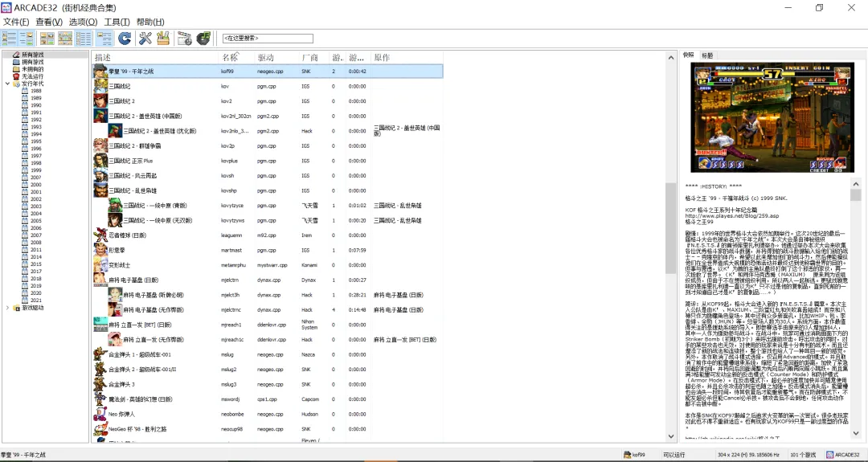Click the toolbox icon in the toolbar

pyautogui.click(x=162, y=39)
